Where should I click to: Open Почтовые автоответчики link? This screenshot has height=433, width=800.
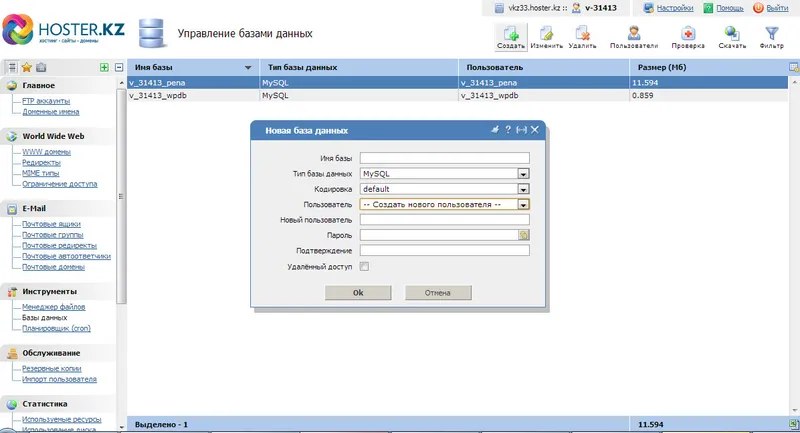pos(66,257)
